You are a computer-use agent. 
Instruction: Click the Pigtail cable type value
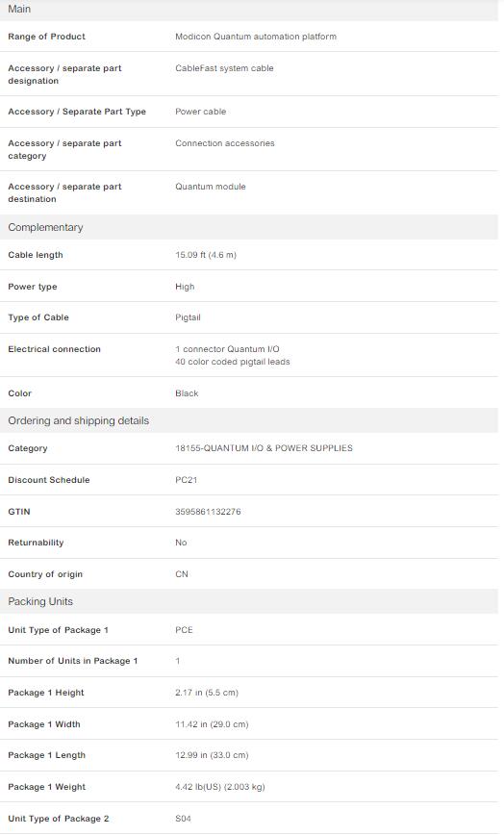pyautogui.click(x=188, y=317)
